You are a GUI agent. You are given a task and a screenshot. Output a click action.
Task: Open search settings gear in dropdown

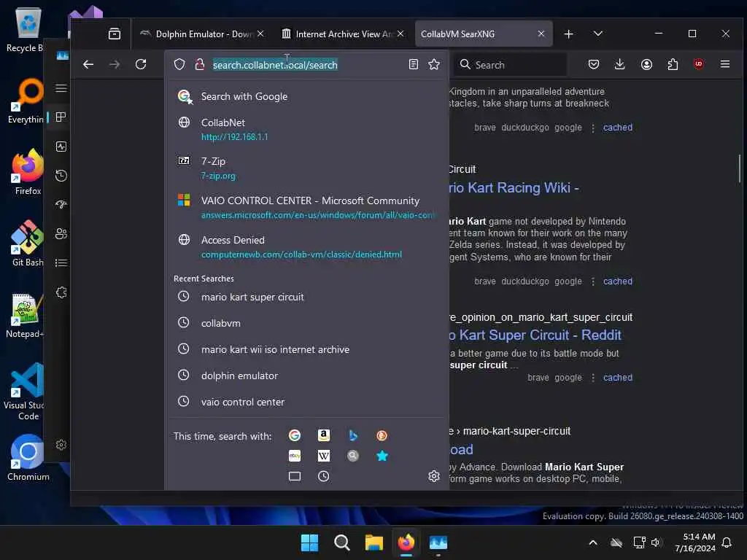click(433, 476)
